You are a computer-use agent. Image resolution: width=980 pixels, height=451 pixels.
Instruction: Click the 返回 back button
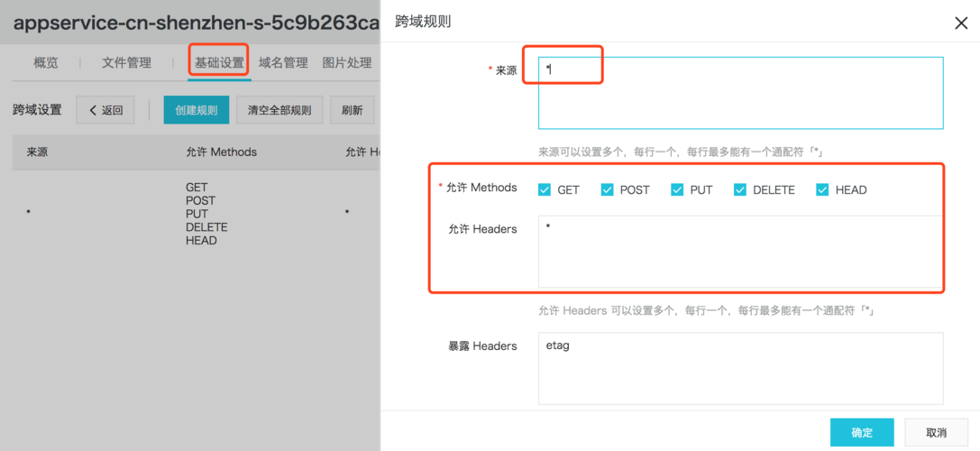[105, 110]
